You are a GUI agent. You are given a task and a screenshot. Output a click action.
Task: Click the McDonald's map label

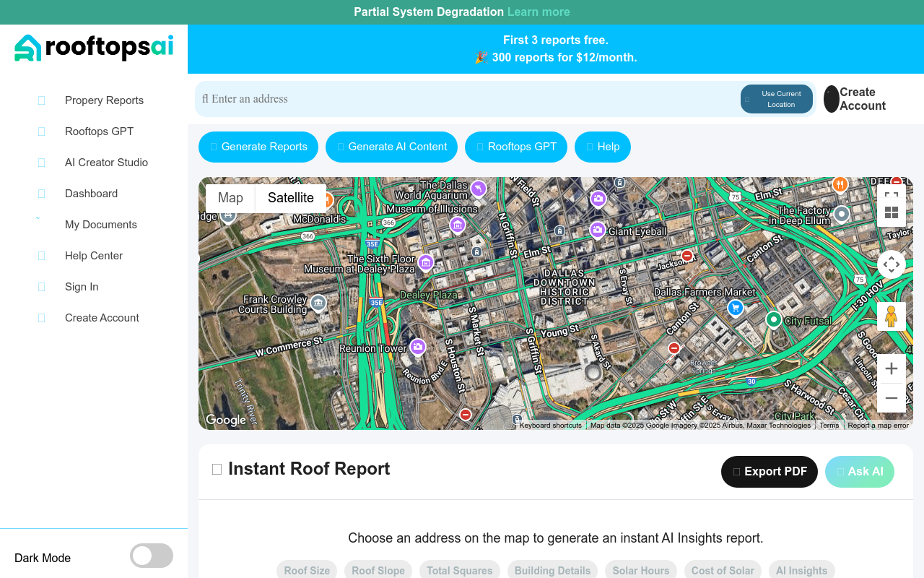coord(319,219)
